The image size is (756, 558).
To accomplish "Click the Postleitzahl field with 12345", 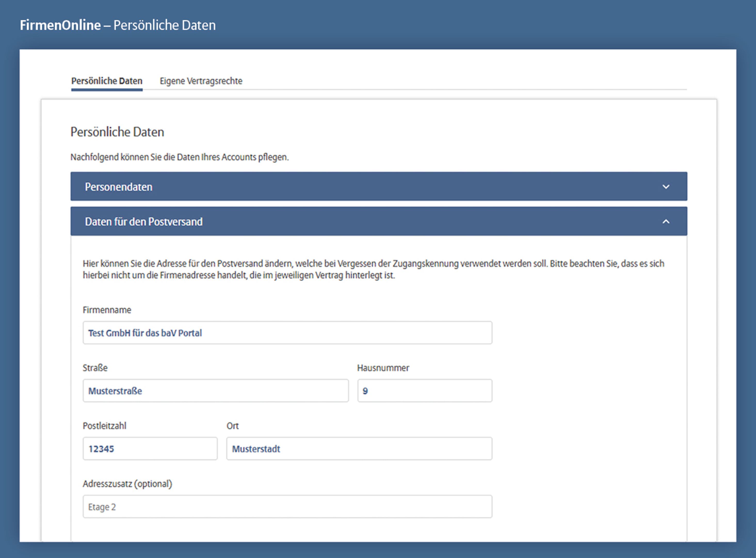I will [150, 449].
